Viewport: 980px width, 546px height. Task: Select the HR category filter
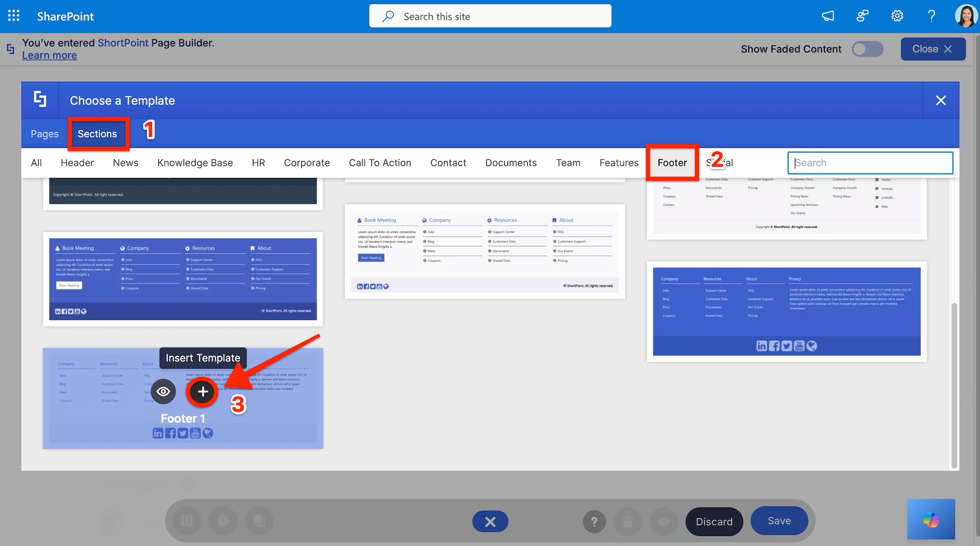(259, 163)
